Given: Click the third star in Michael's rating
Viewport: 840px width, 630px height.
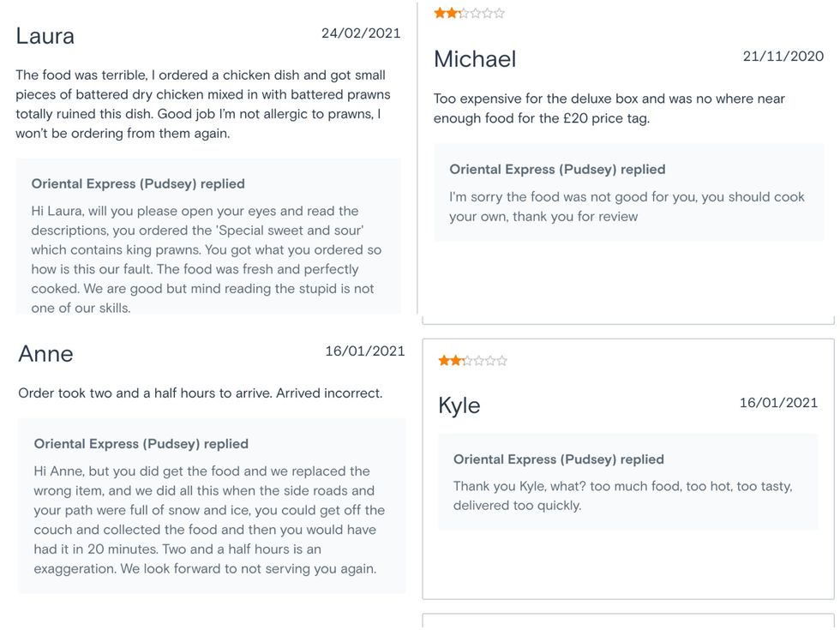Looking at the screenshot, I should pyautogui.click(x=464, y=13).
